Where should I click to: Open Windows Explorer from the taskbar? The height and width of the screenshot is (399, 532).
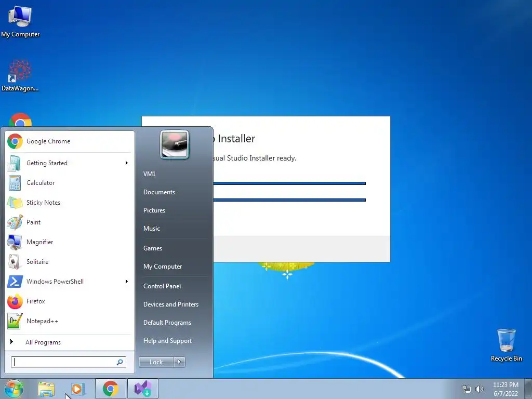(46, 389)
